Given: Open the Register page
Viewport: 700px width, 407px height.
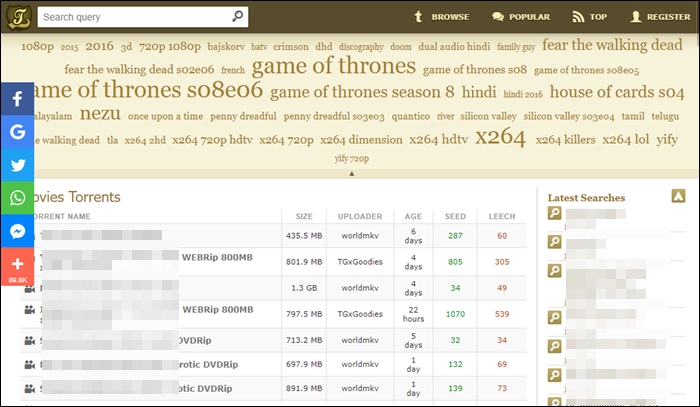Looking at the screenshot, I should click(660, 17).
